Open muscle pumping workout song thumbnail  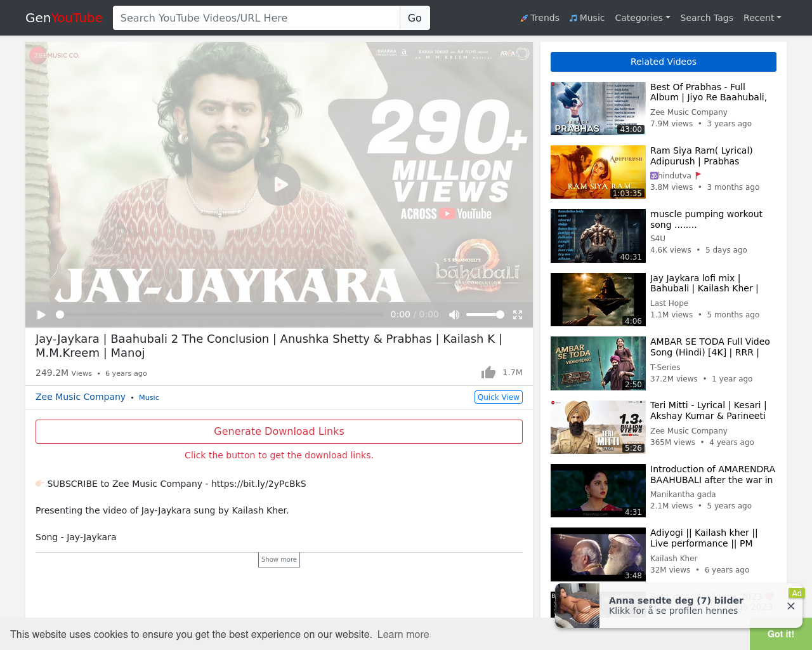598,236
